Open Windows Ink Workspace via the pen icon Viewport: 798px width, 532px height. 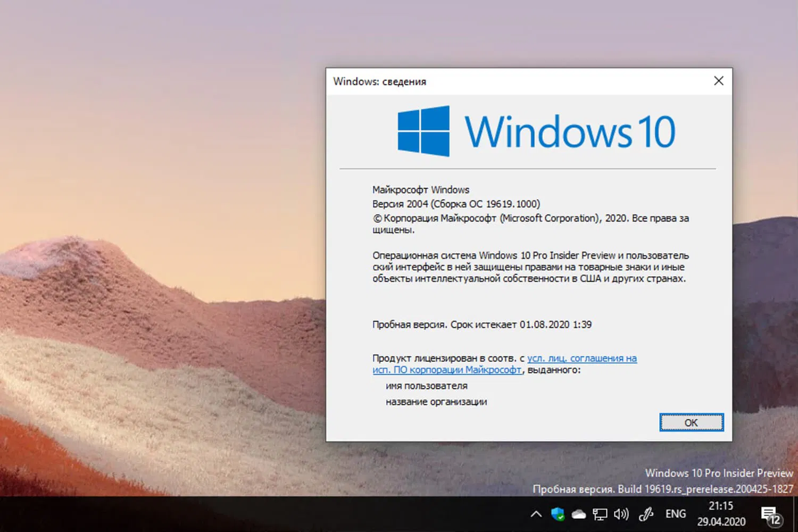[645, 513]
